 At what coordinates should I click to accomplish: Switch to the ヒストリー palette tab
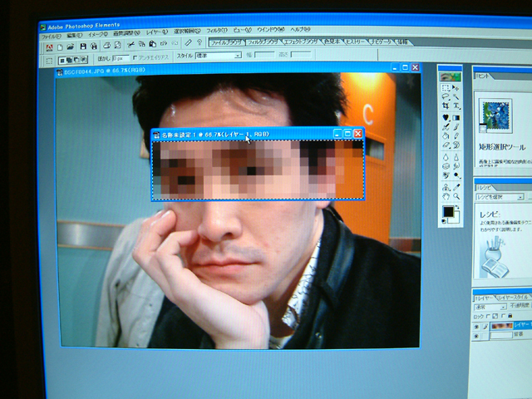[356, 42]
